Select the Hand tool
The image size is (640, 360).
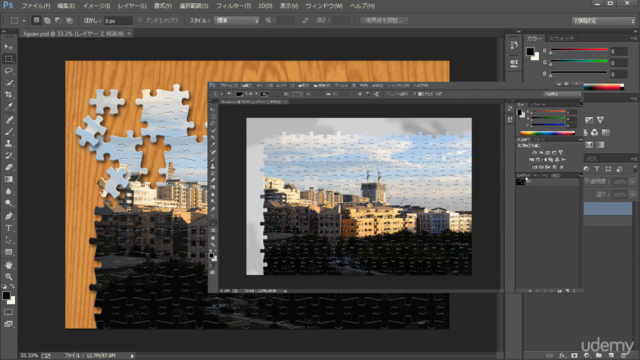tap(9, 265)
